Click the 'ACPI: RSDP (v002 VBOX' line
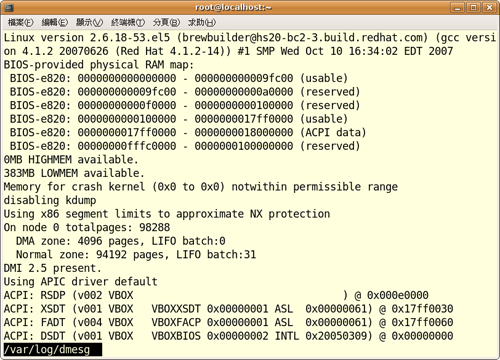500x360 pixels. [x=216, y=295]
